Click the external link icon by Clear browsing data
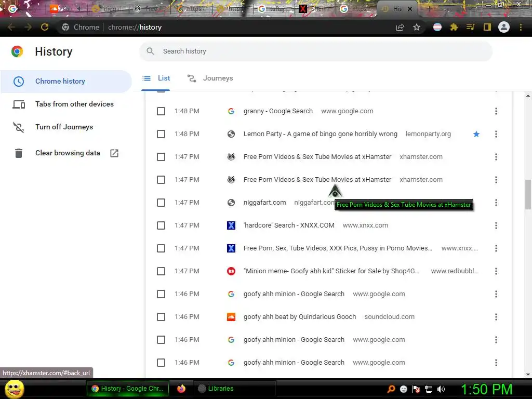 (114, 153)
